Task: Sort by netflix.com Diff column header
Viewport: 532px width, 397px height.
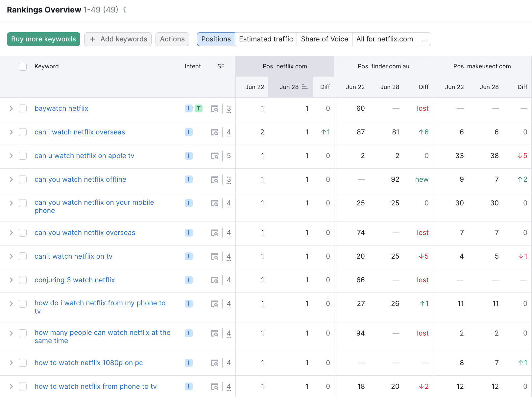Action: pos(325,87)
